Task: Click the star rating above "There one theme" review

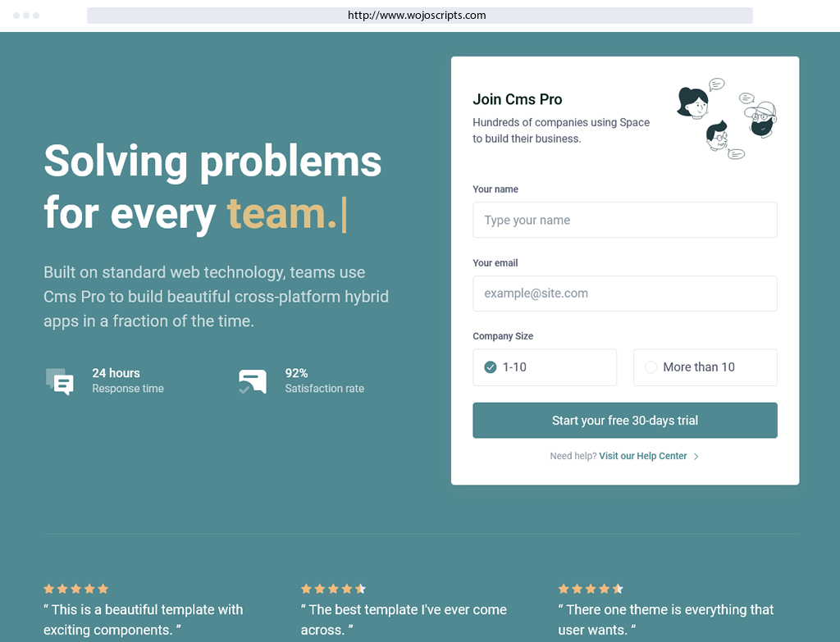Action: 591,589
